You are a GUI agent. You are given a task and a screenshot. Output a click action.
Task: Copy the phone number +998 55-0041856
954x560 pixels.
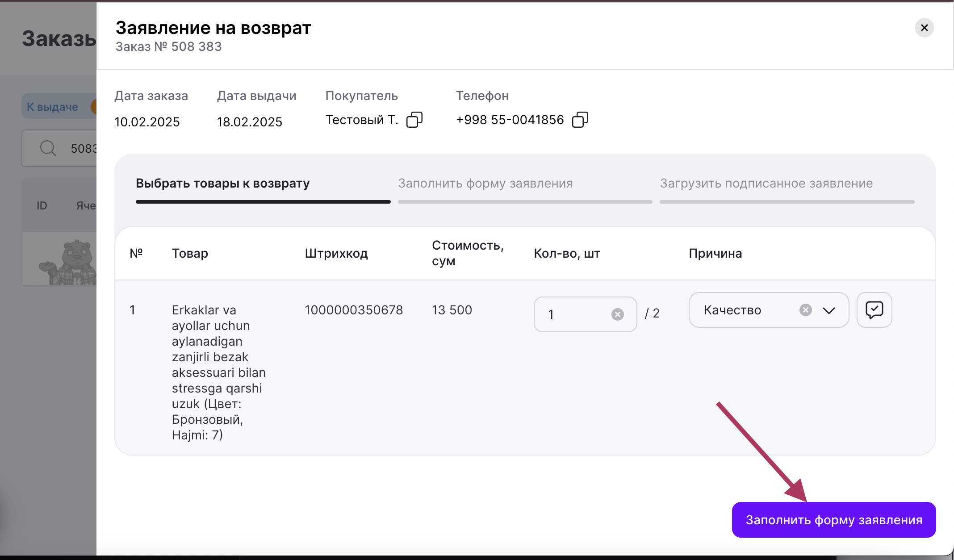580,120
